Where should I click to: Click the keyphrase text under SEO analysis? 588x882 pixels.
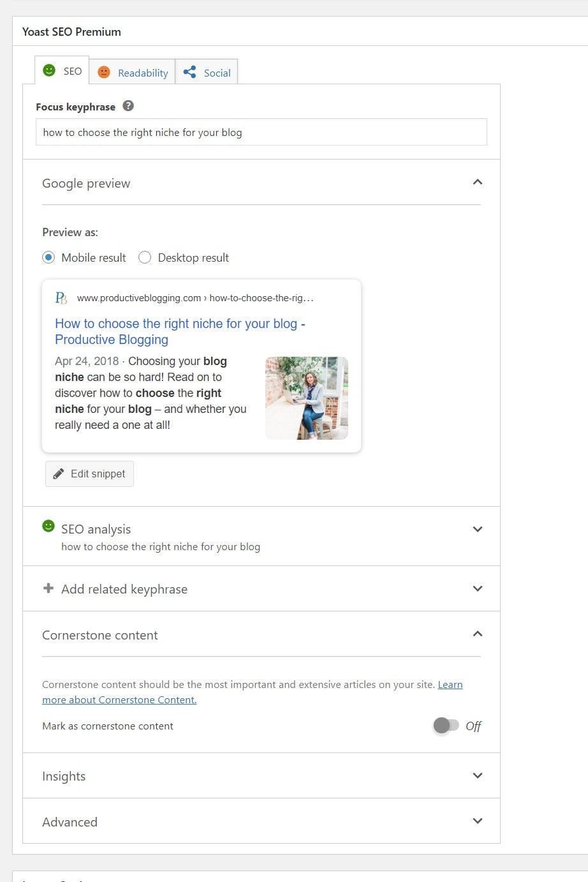coord(161,547)
